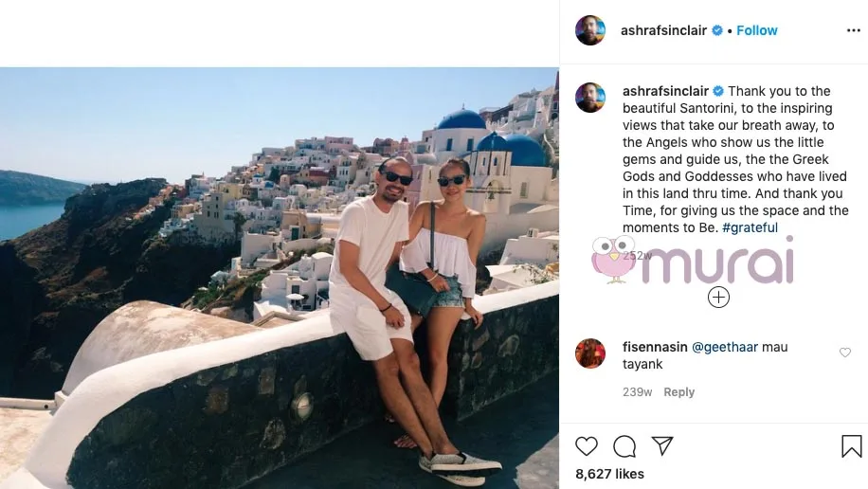The height and width of the screenshot is (489, 868).
Task: Open caption profile avatar of ashrafsinclair
Action: [590, 98]
